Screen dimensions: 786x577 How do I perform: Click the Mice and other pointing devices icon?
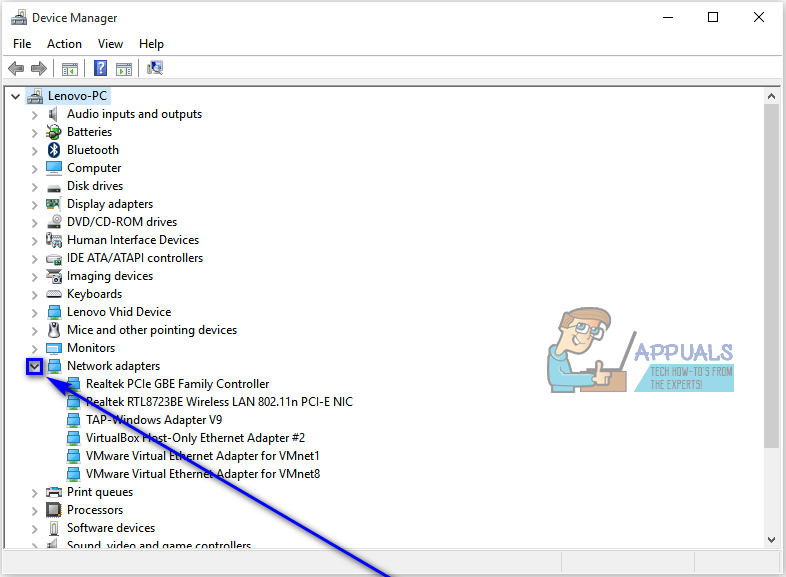pyautogui.click(x=54, y=330)
